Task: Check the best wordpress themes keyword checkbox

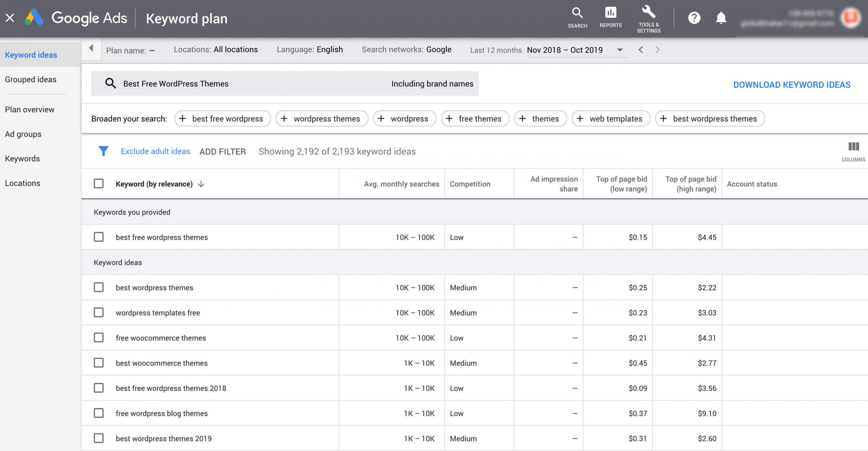Action: click(x=99, y=287)
